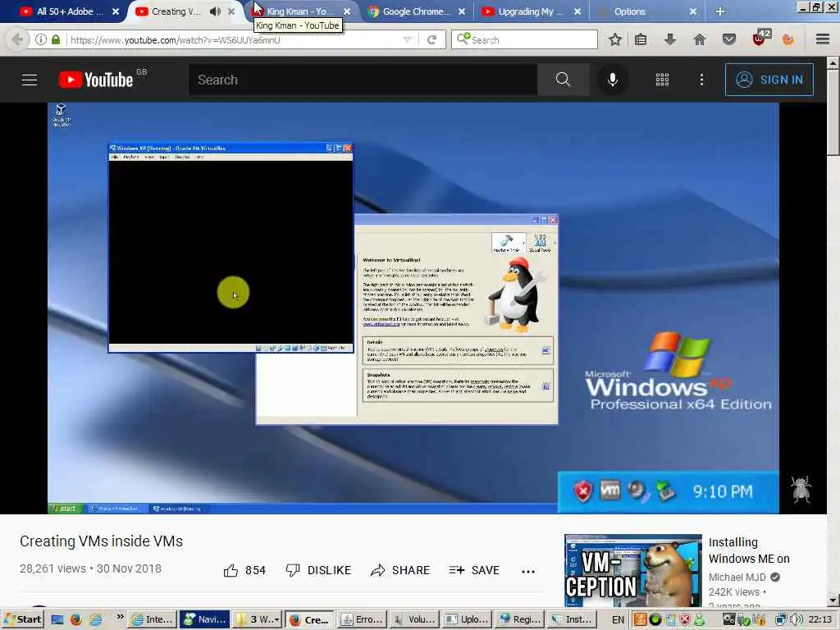Viewport: 840px width, 630px height.
Task: Click the video player to pause
Action: (413, 308)
